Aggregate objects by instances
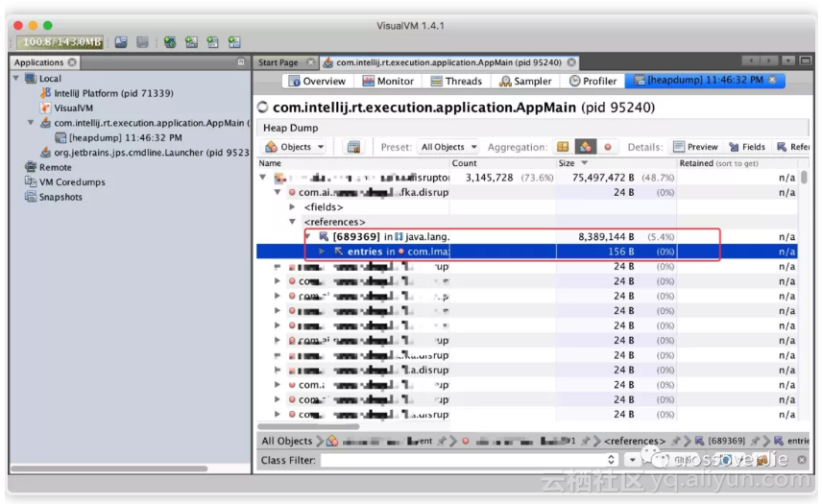822x504 pixels. coord(608,147)
